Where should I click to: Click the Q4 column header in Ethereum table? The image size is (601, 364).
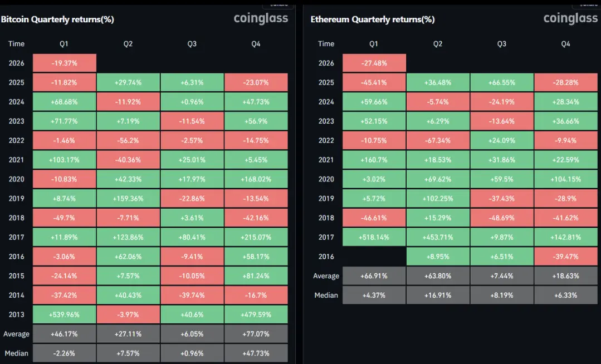pos(565,44)
